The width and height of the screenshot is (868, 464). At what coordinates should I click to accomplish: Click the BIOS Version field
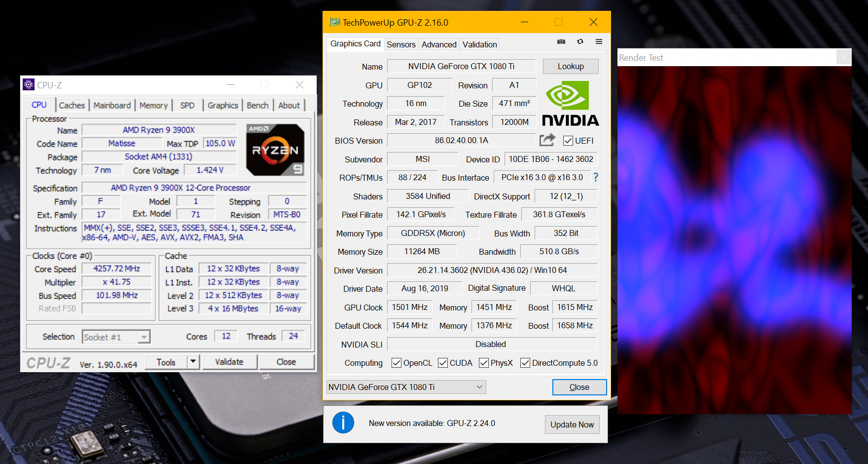click(x=461, y=140)
